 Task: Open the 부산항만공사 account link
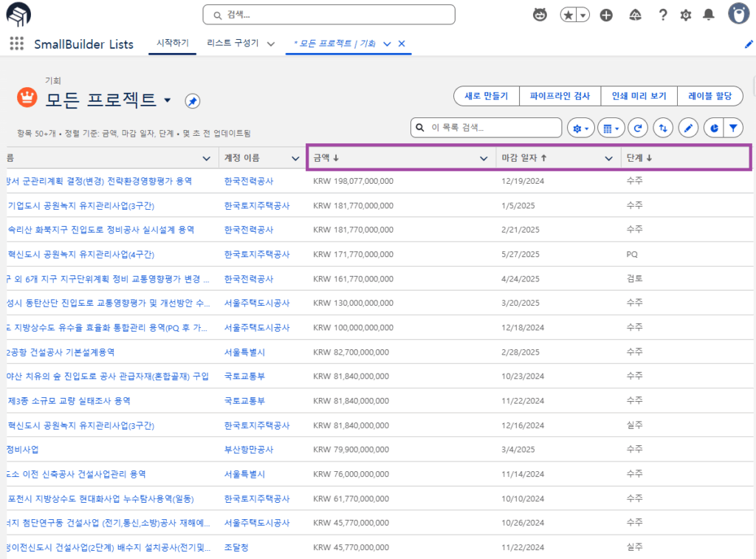(x=249, y=450)
